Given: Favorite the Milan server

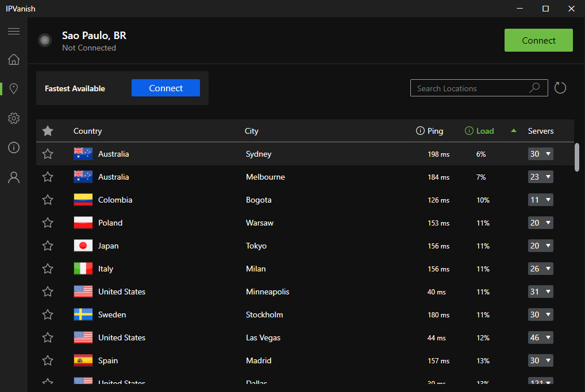Looking at the screenshot, I should [x=48, y=269].
